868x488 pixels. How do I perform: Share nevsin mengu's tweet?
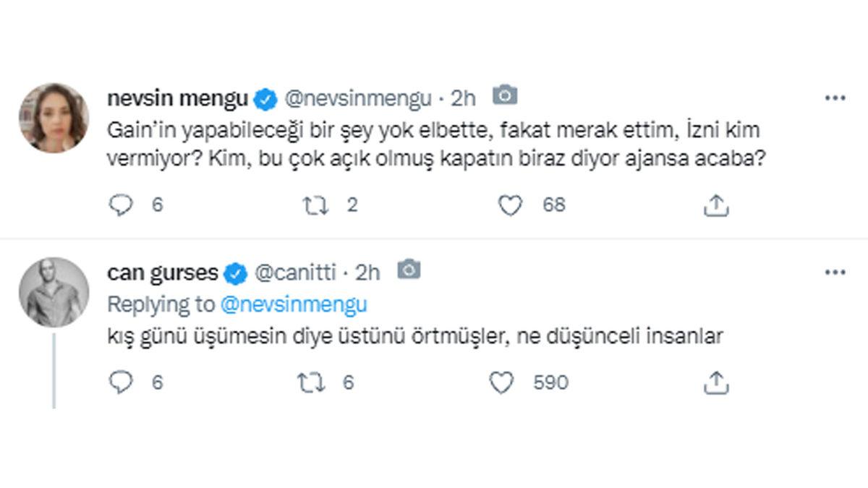717,205
